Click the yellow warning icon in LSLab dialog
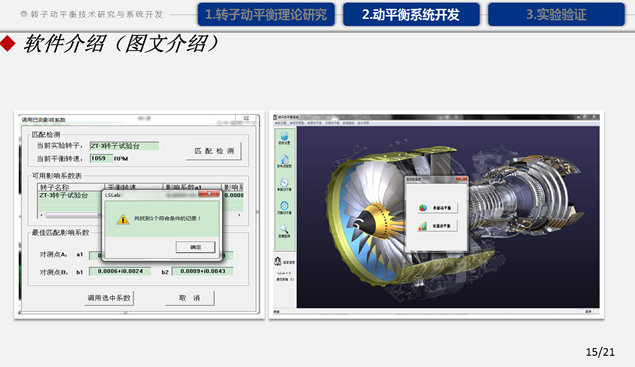 (123, 219)
